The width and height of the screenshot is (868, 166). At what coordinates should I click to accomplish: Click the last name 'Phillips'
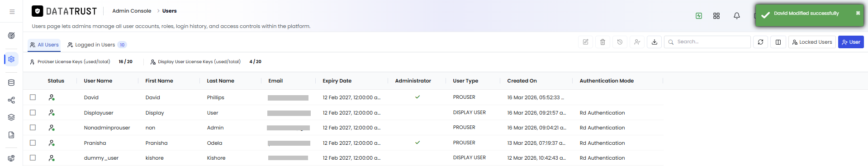coord(215,97)
